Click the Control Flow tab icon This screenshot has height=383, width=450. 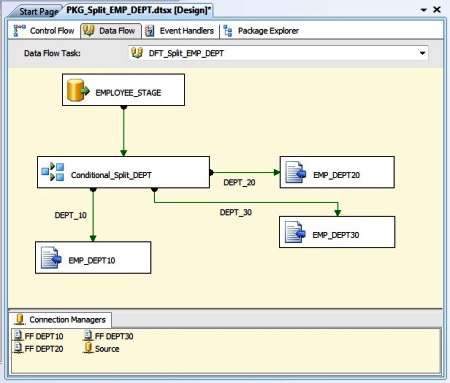pyautogui.click(x=20, y=31)
